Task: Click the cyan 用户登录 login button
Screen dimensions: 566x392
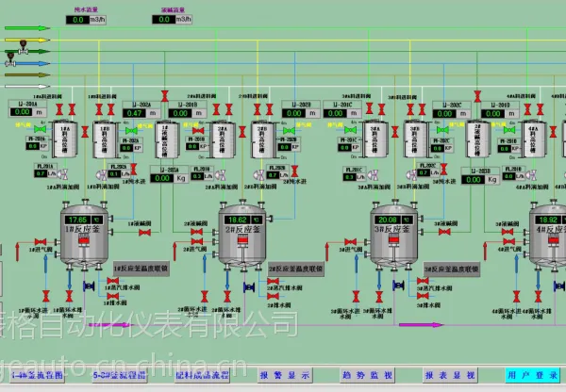Action: 533,375
